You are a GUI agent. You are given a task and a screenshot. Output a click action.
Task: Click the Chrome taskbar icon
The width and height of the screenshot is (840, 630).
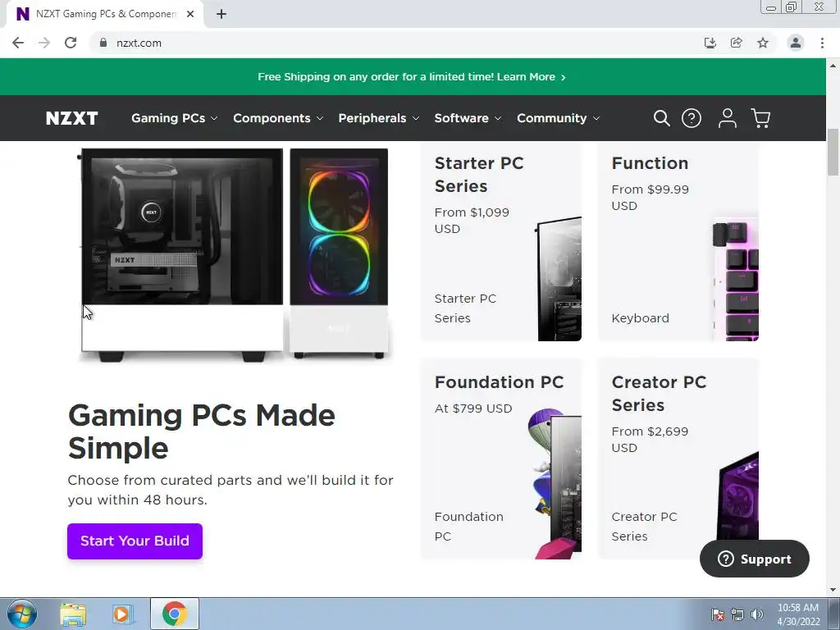pyautogui.click(x=174, y=614)
